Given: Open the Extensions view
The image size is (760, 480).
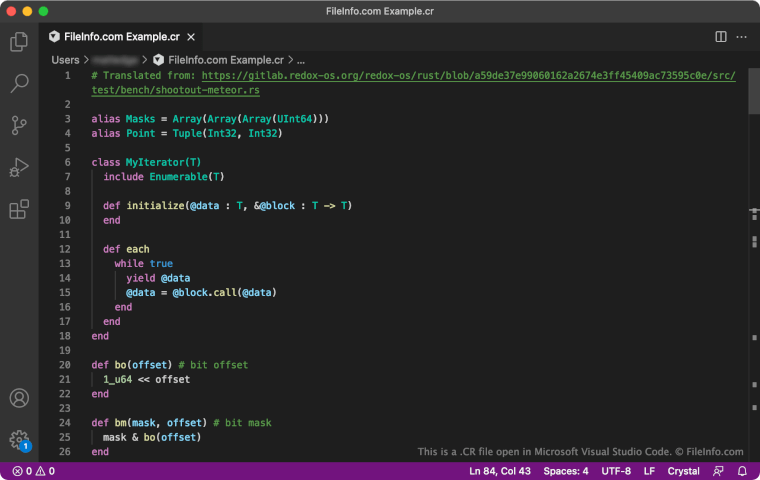Looking at the screenshot, I should coord(19,209).
